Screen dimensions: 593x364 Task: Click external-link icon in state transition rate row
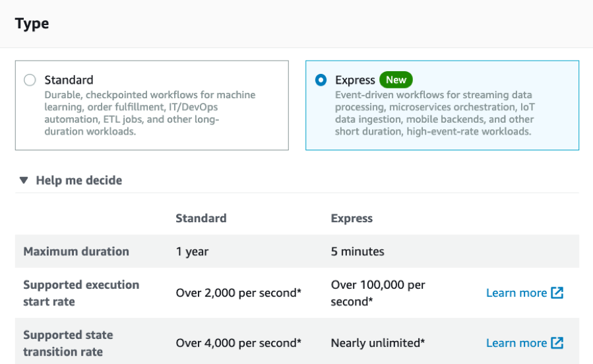[x=557, y=343]
